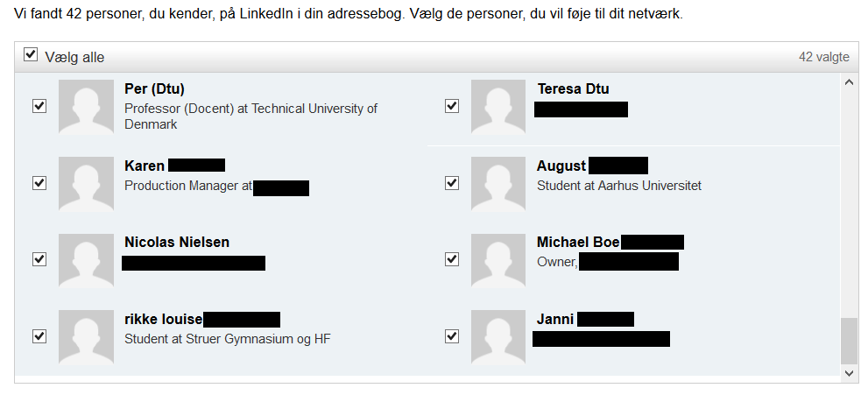Uncheck the Per (Dtu) checkbox

click(39, 106)
